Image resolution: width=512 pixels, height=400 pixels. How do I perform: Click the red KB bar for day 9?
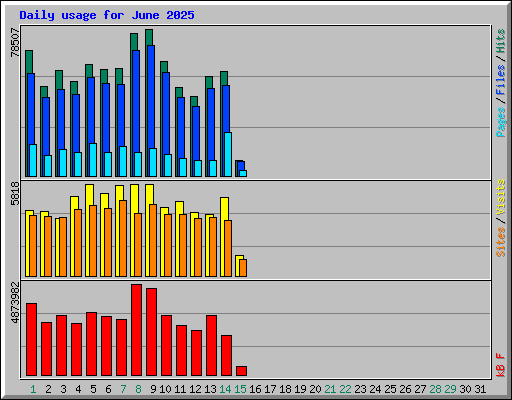point(151,332)
